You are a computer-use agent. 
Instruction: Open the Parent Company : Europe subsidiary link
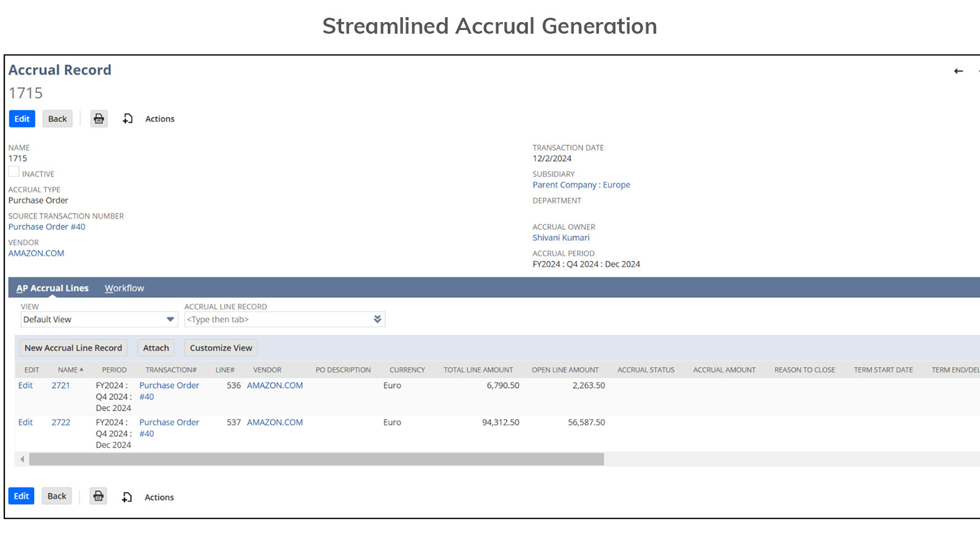(x=581, y=185)
